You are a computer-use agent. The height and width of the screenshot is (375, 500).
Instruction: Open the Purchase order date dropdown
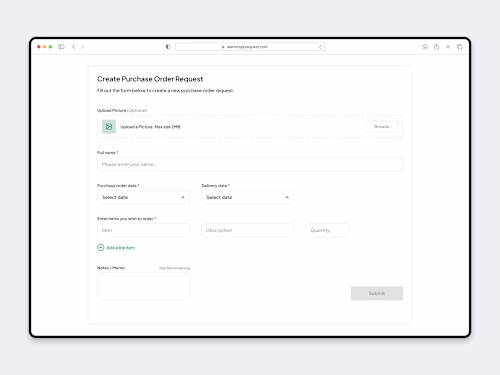143,197
